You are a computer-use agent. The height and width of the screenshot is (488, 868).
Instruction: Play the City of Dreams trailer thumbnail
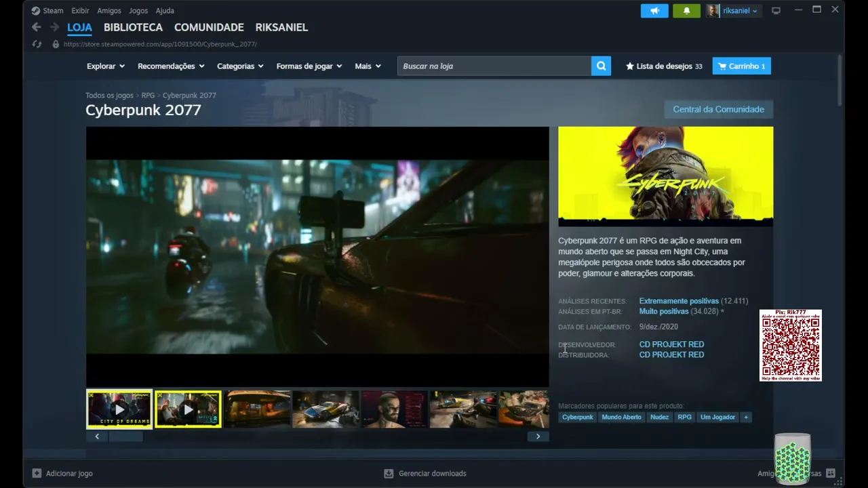[119, 409]
